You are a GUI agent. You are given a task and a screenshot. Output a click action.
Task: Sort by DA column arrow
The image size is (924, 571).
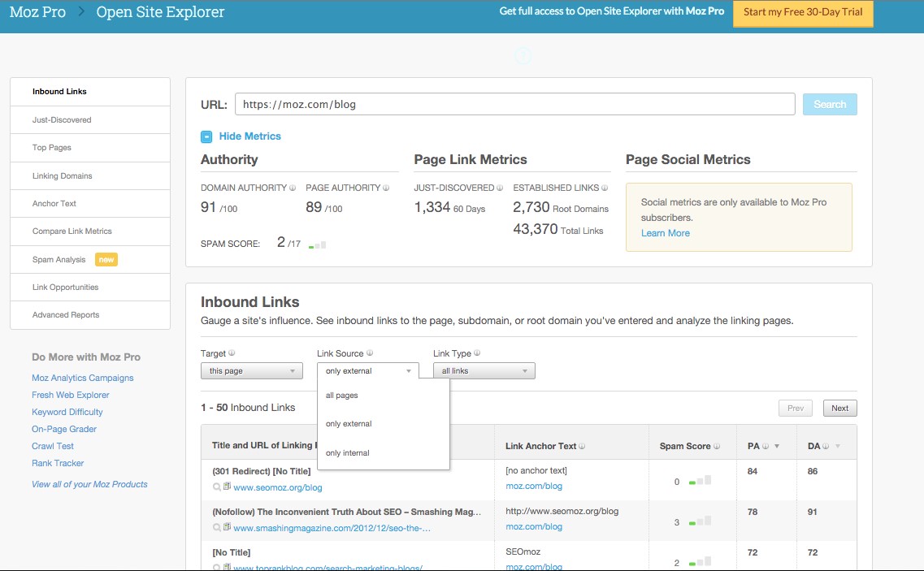(x=837, y=446)
